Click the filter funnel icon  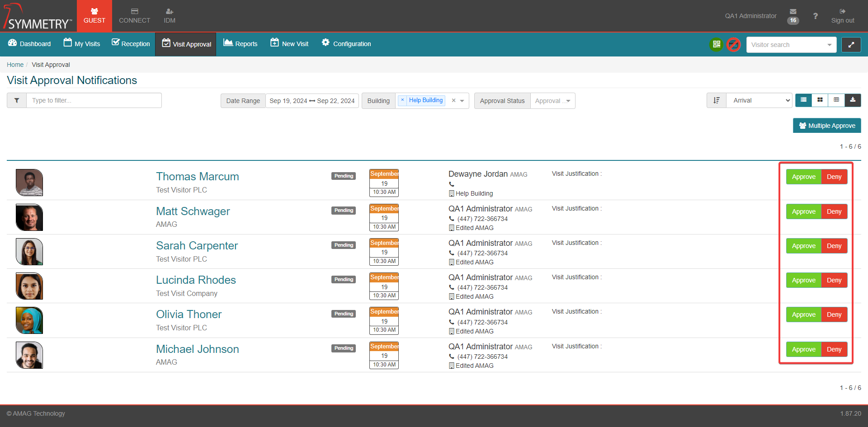[x=17, y=100]
